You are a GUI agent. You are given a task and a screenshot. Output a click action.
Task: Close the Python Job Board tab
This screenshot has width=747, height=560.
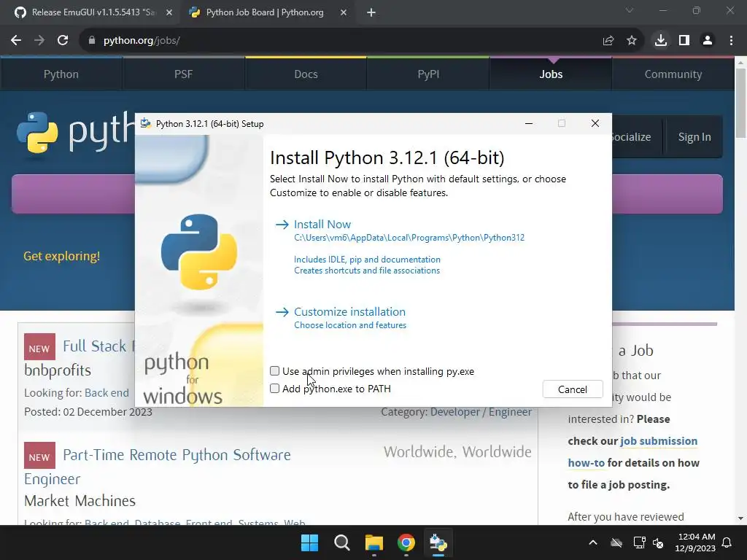pyautogui.click(x=344, y=12)
